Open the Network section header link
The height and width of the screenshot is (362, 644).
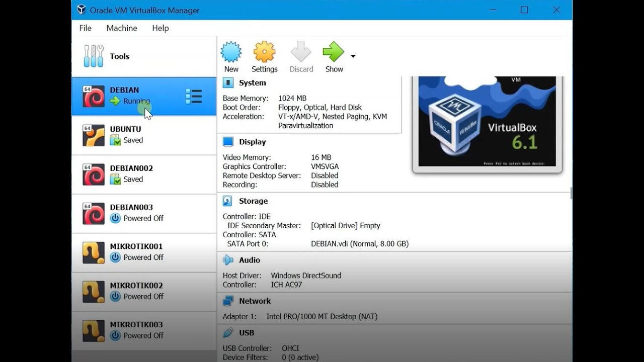[x=255, y=301]
